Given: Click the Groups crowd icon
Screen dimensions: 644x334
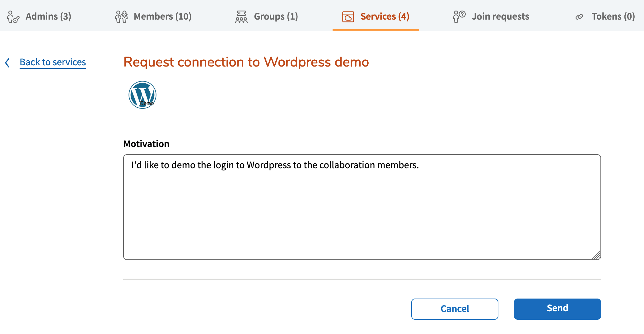Looking at the screenshot, I should pos(241,17).
